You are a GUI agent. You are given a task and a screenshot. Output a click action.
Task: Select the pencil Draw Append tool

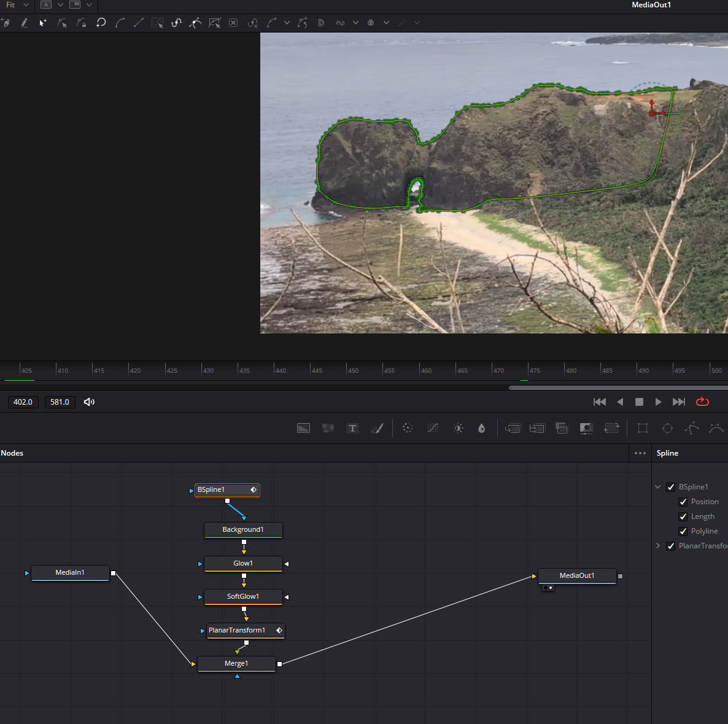point(24,23)
